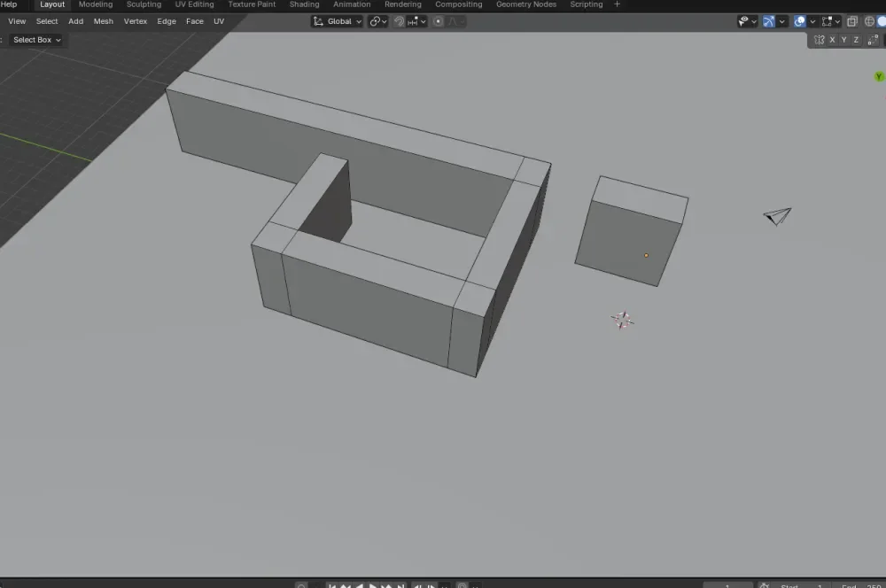Enable Z axis mirror

856,40
